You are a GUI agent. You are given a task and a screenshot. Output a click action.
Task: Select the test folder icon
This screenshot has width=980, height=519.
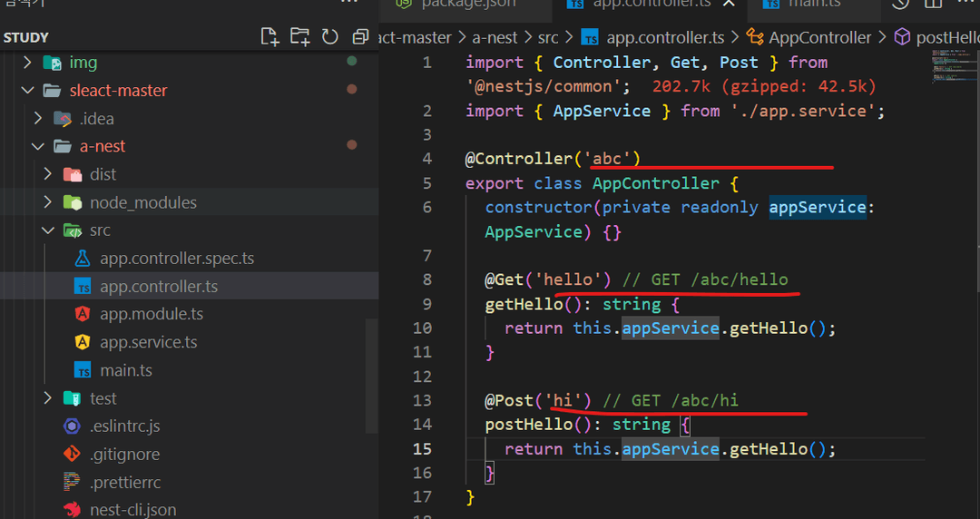[x=73, y=398]
